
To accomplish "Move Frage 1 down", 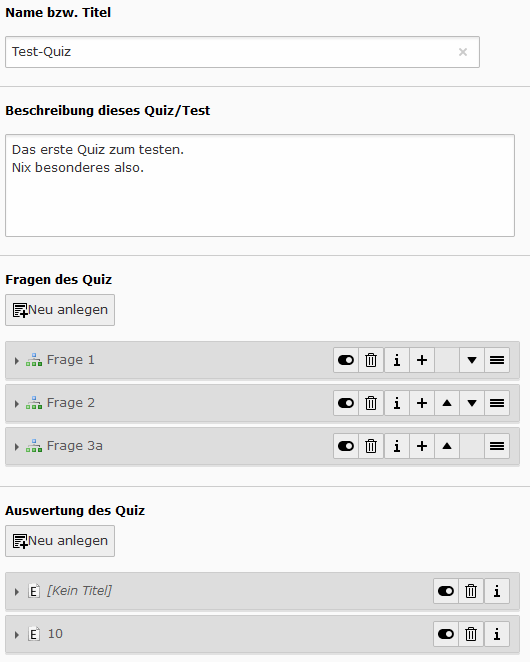I will click(472, 360).
